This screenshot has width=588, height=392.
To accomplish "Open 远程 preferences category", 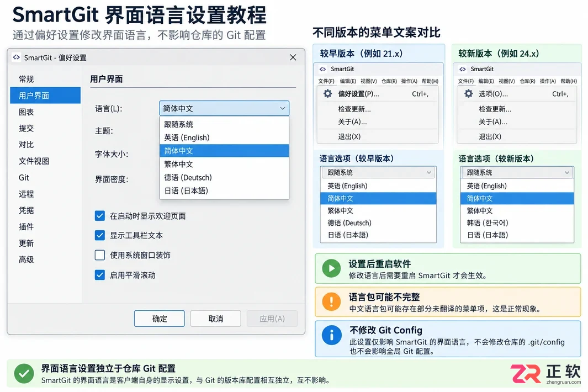I will (x=45, y=194).
